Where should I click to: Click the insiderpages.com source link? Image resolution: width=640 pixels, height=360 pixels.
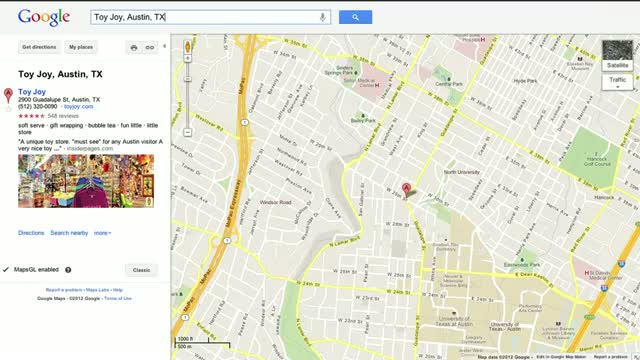pyautogui.click(x=90, y=149)
